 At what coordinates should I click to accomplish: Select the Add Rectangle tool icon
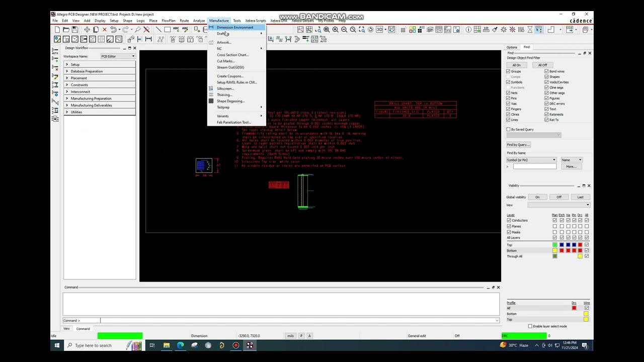point(167,30)
